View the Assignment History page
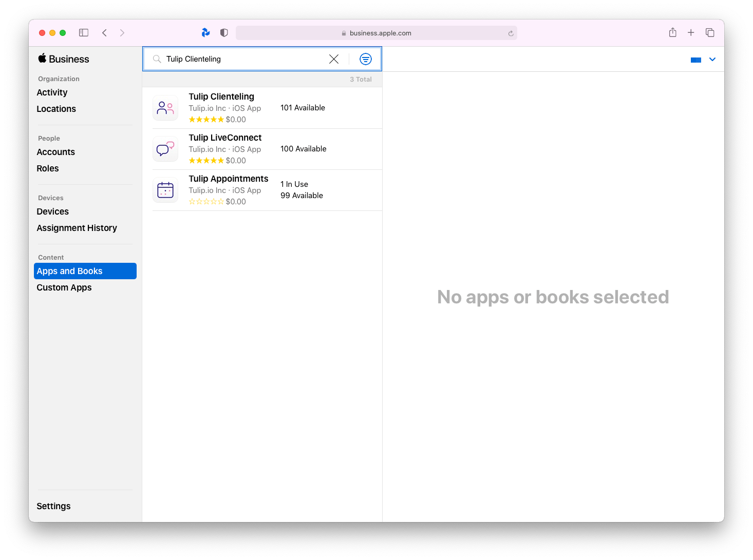The height and width of the screenshot is (560, 753). [77, 227]
